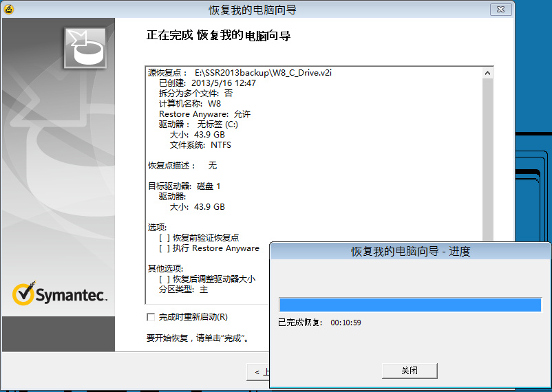Click 目标驱动器: 磁盘 1 line

(184, 186)
